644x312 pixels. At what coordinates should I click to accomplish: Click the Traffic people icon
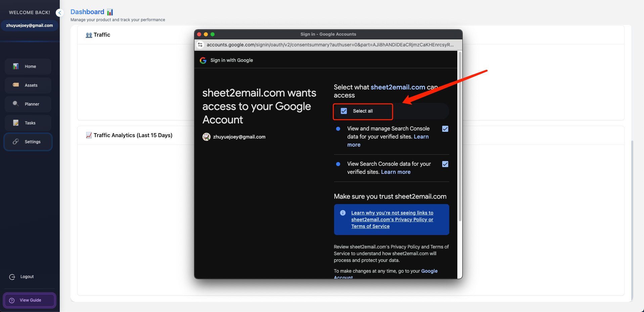[89, 35]
